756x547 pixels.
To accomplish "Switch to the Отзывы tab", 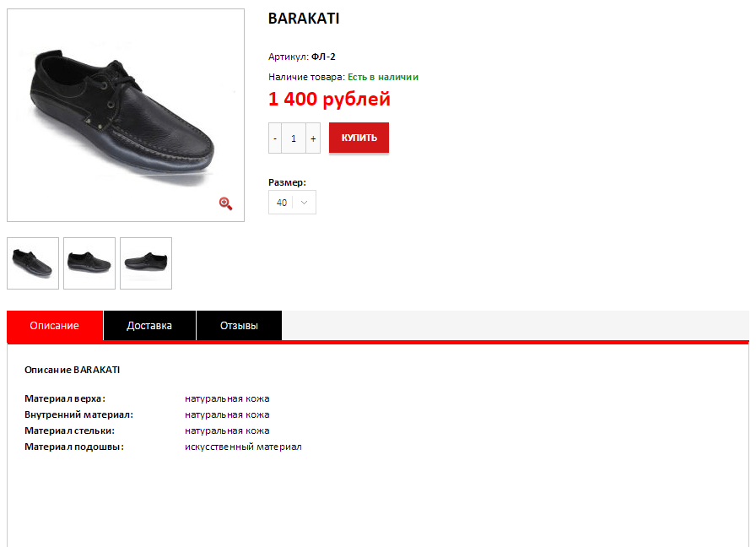I will coord(239,326).
